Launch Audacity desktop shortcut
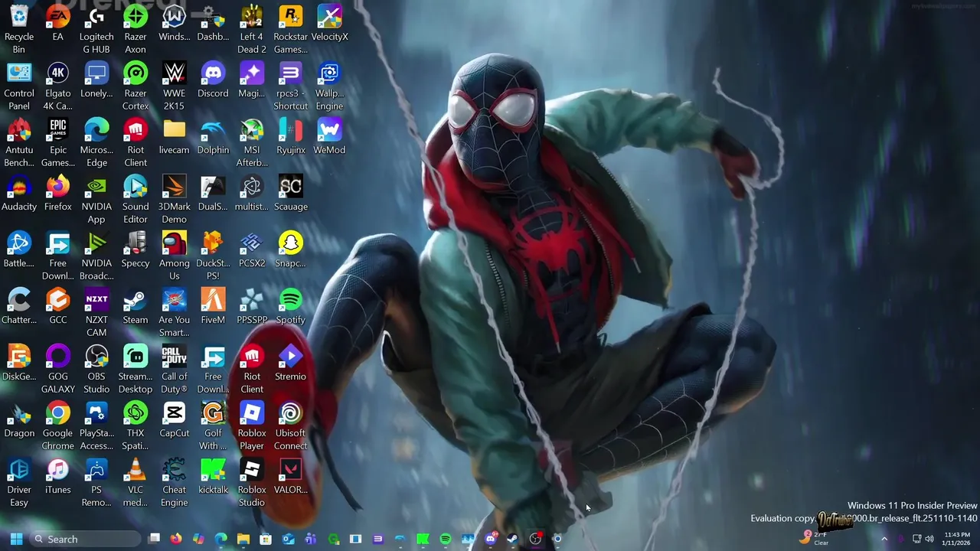 pyautogui.click(x=19, y=193)
